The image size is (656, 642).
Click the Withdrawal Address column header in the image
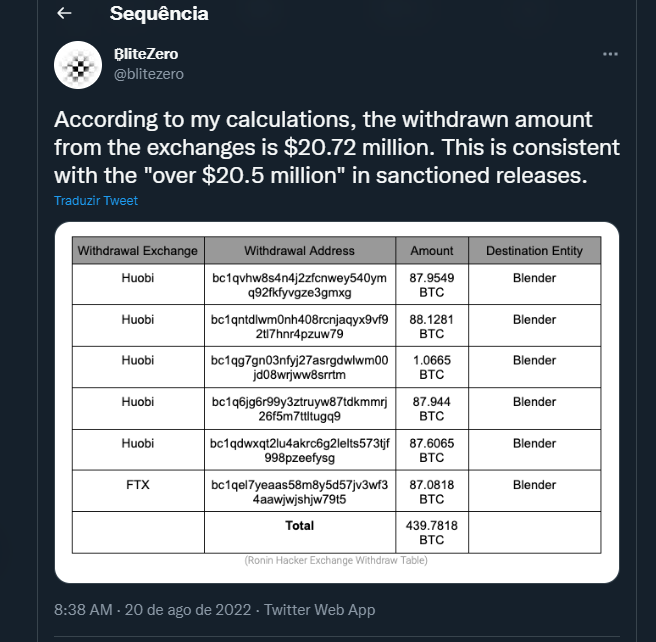[x=299, y=250]
